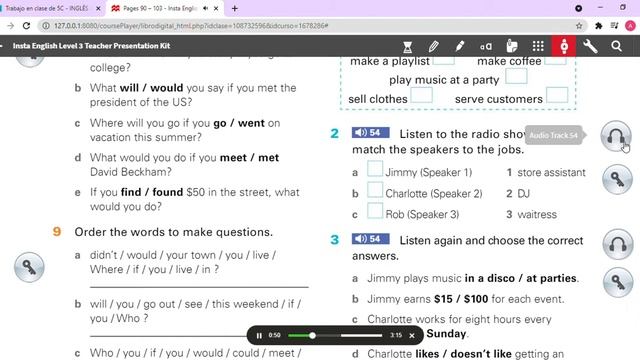
Task: Reload the browser page
Action: [x=27, y=26]
